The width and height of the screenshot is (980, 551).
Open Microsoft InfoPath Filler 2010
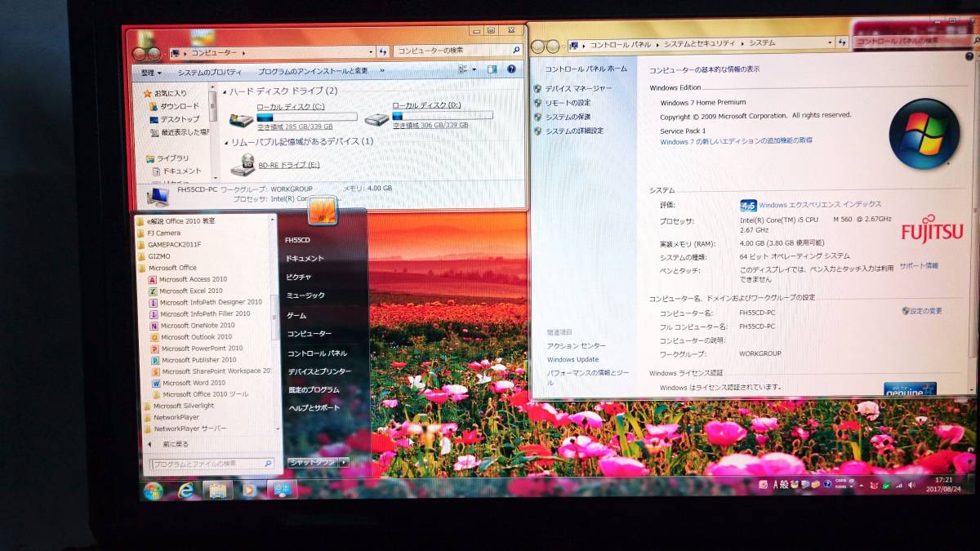[x=200, y=313]
